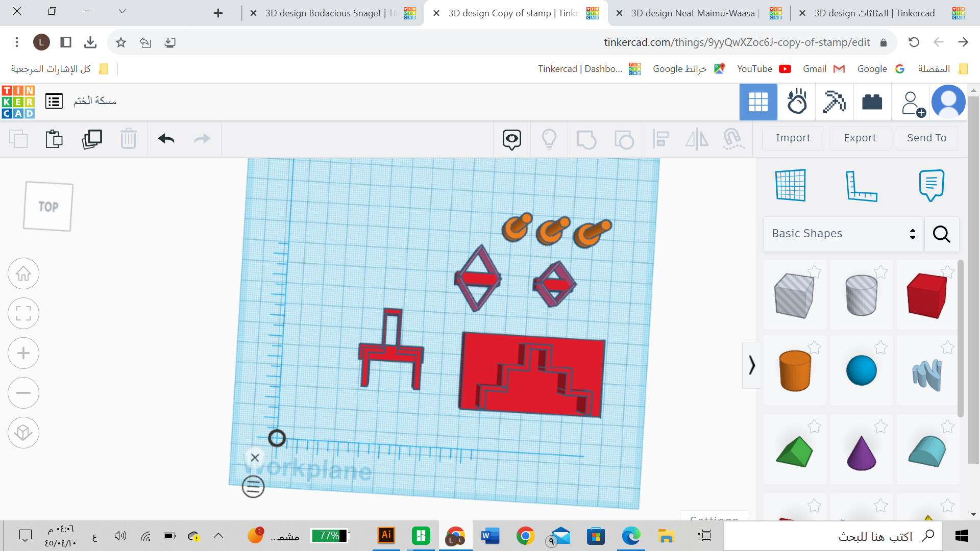Click the Import button
This screenshot has height=551, width=980.
click(793, 138)
